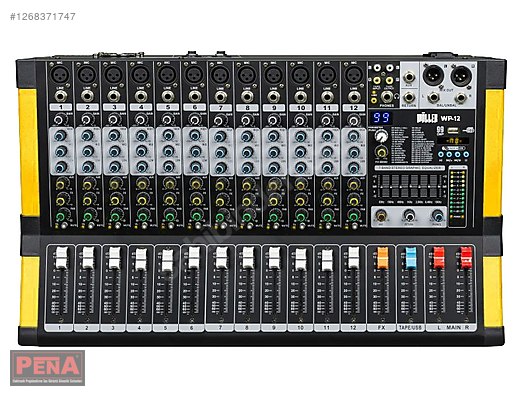Click the master return knob in the gray panel
The width and height of the screenshot is (528, 396).
click(x=409, y=215)
